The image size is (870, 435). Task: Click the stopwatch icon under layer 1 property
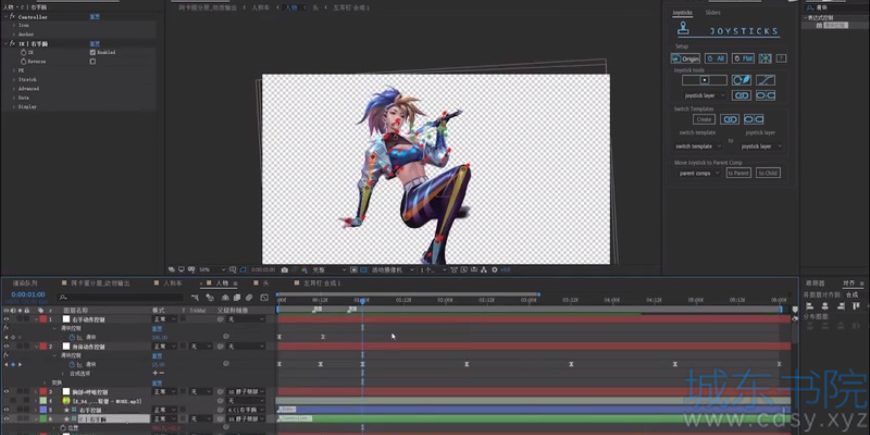pos(72,337)
